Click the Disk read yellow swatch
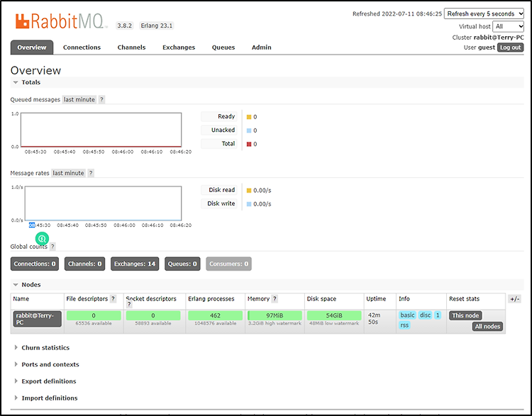 (x=249, y=191)
